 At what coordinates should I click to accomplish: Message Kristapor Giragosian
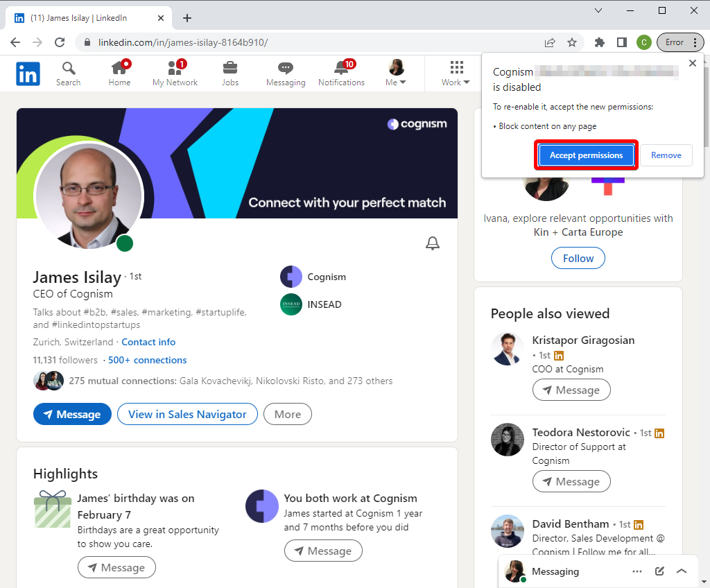pyautogui.click(x=571, y=390)
